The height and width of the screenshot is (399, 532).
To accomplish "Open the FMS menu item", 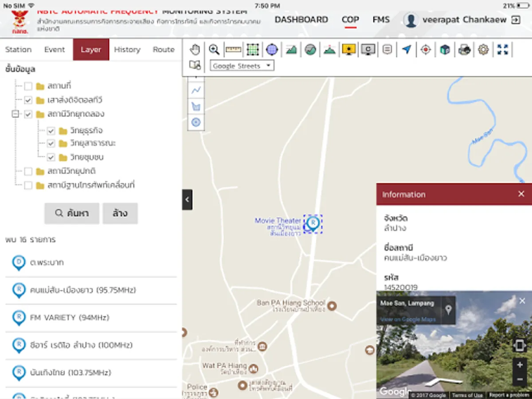I will (x=381, y=20).
